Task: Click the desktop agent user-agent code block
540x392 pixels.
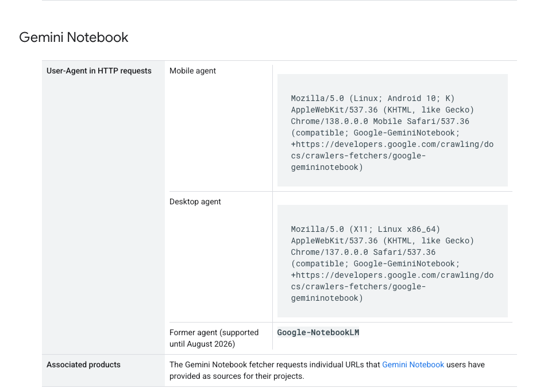Action: click(392, 261)
